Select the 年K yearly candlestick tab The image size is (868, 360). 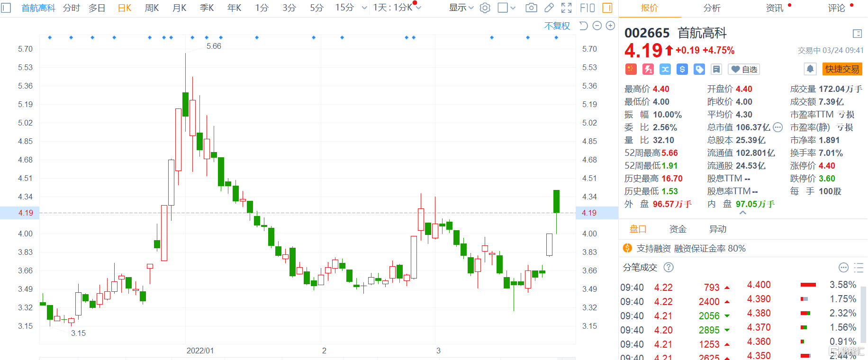(234, 8)
